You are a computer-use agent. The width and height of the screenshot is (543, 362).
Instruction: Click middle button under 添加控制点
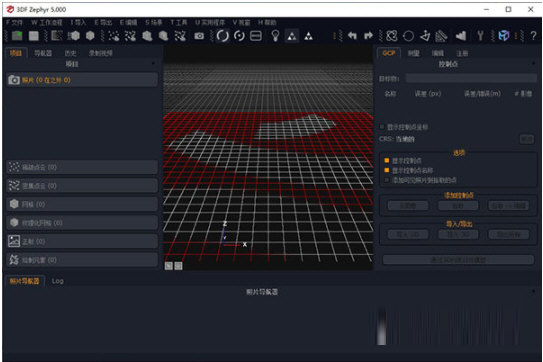[x=458, y=205]
